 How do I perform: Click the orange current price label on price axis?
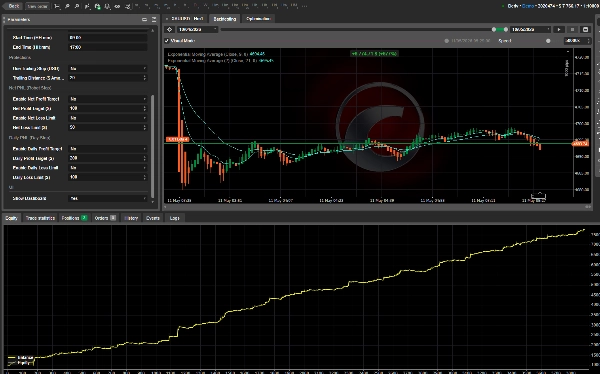coord(580,144)
